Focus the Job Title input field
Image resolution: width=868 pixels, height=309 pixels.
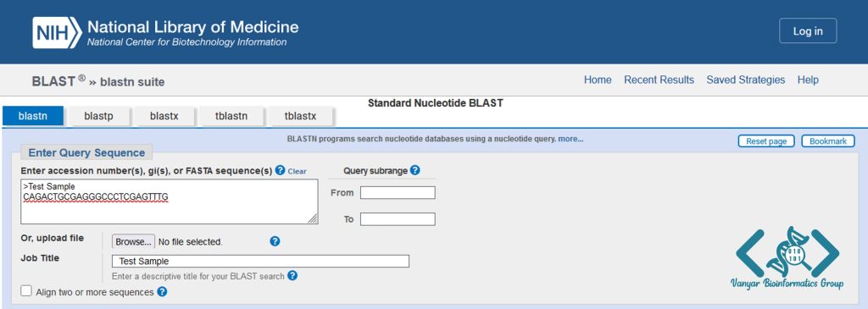click(260, 261)
